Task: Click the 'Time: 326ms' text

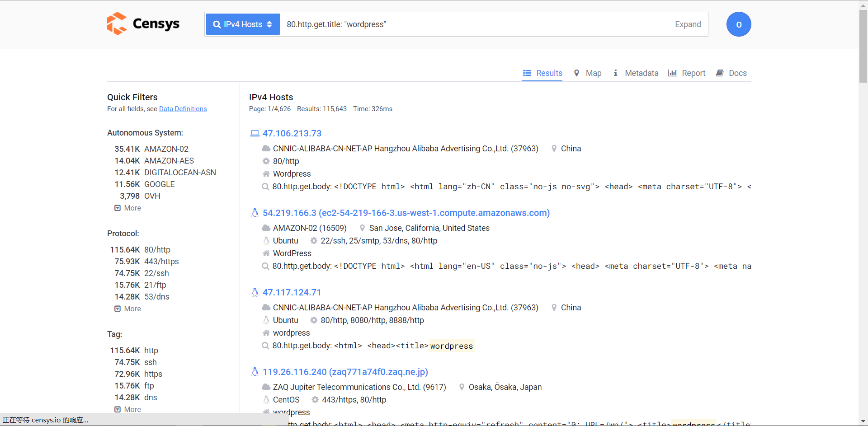Action: click(x=373, y=109)
